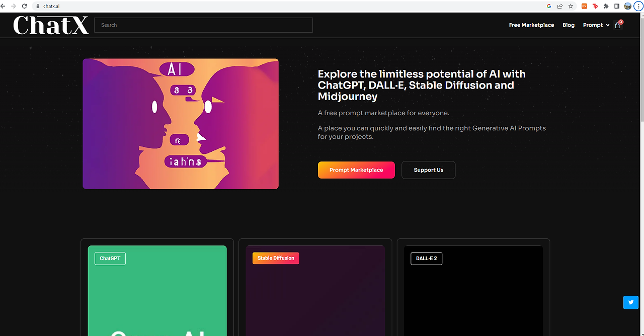
Task: Open the shopping bag cart
Action: [618, 24]
